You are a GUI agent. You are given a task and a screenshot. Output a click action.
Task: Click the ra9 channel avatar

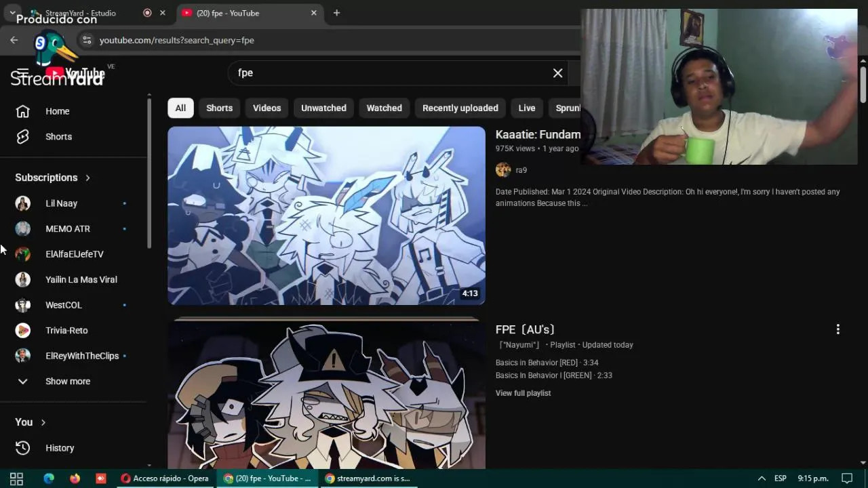(503, 170)
